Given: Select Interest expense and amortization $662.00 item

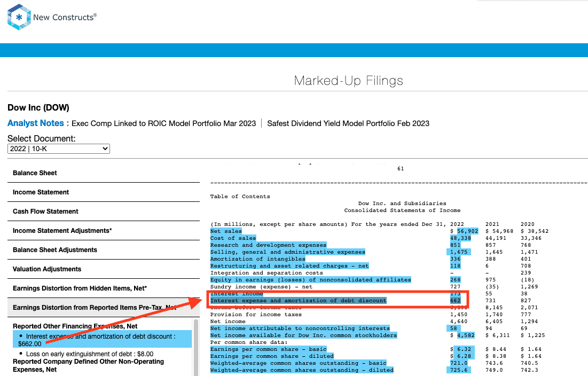Looking at the screenshot, I should click(103, 340).
